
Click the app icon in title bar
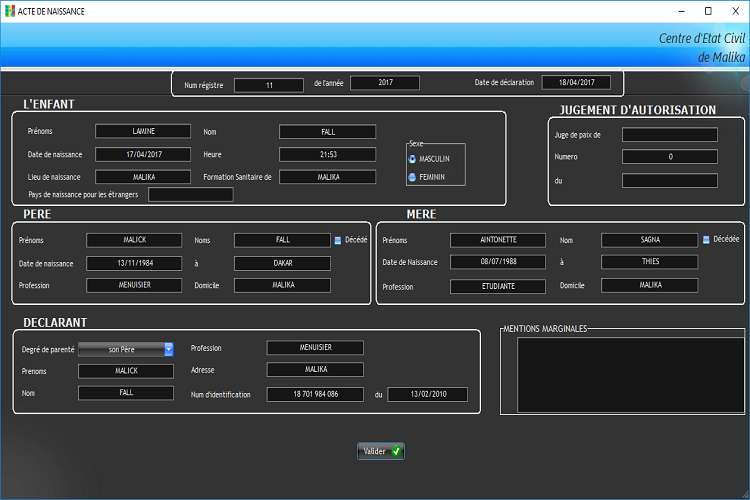tap(9, 10)
